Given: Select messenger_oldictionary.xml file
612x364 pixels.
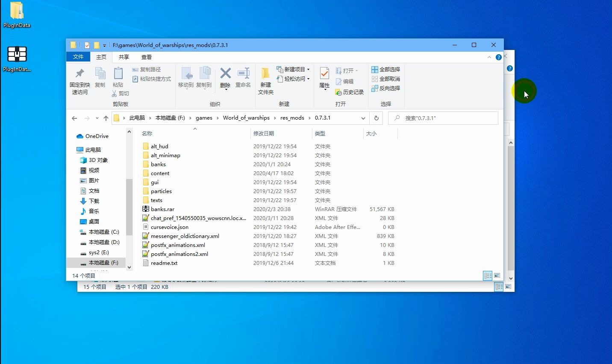Looking at the screenshot, I should click(185, 236).
